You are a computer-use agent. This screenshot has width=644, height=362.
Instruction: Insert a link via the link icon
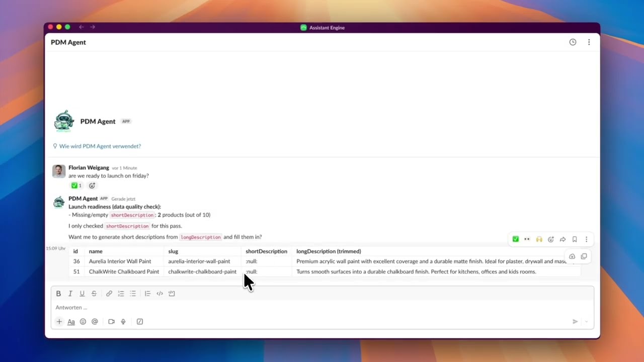click(x=109, y=294)
